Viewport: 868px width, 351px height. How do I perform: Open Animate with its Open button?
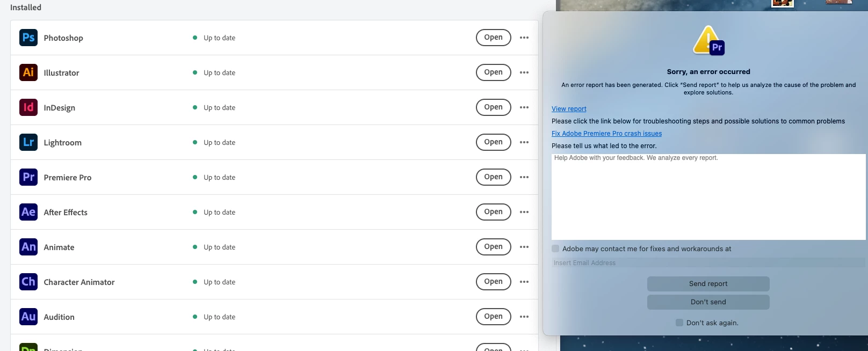493,247
